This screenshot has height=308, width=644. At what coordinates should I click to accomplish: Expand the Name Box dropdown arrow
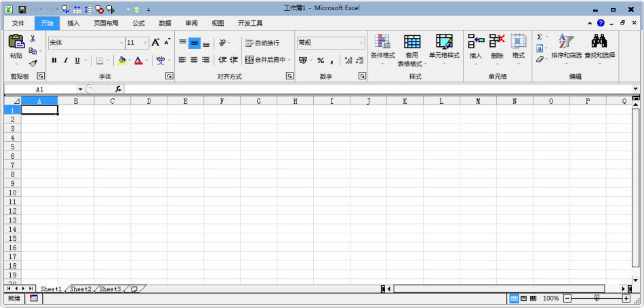80,90
